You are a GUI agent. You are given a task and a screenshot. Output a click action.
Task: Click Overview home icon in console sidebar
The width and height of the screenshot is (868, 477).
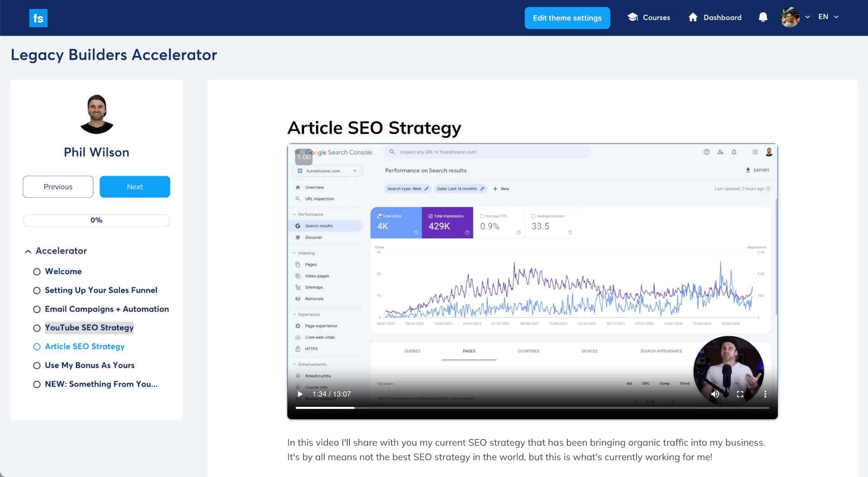pos(297,187)
